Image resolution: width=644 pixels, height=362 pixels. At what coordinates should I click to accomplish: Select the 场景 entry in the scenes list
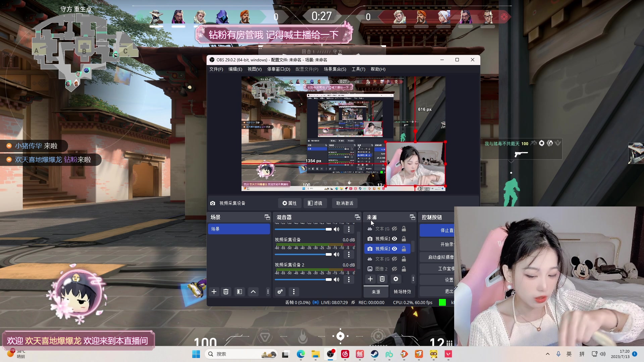pyautogui.click(x=239, y=229)
